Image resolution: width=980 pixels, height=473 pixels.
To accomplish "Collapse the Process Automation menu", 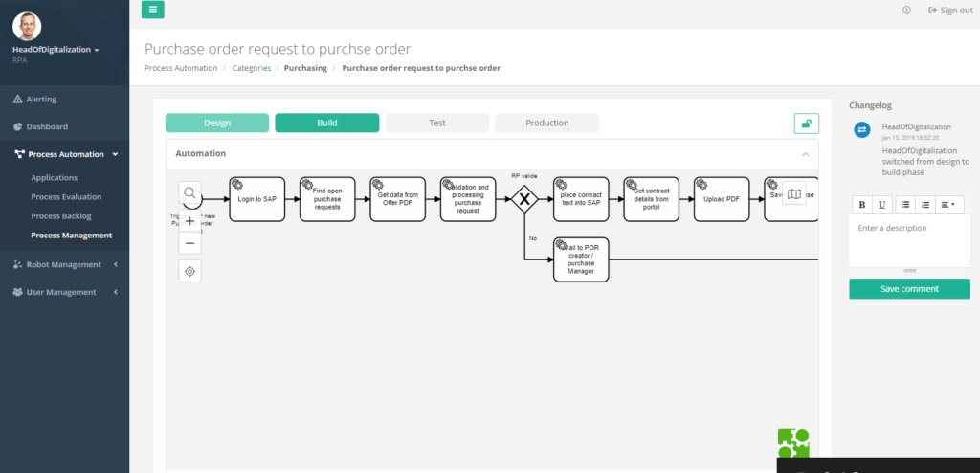I will [x=64, y=154].
